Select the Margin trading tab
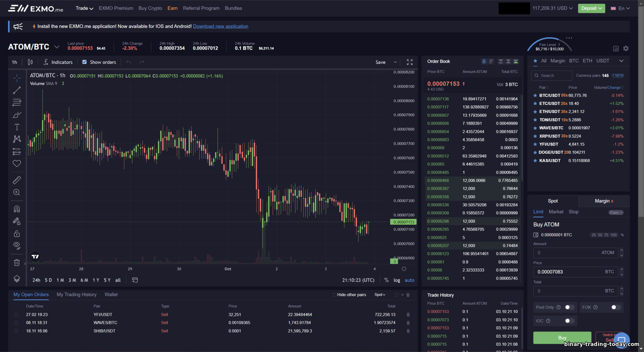 (x=604, y=201)
